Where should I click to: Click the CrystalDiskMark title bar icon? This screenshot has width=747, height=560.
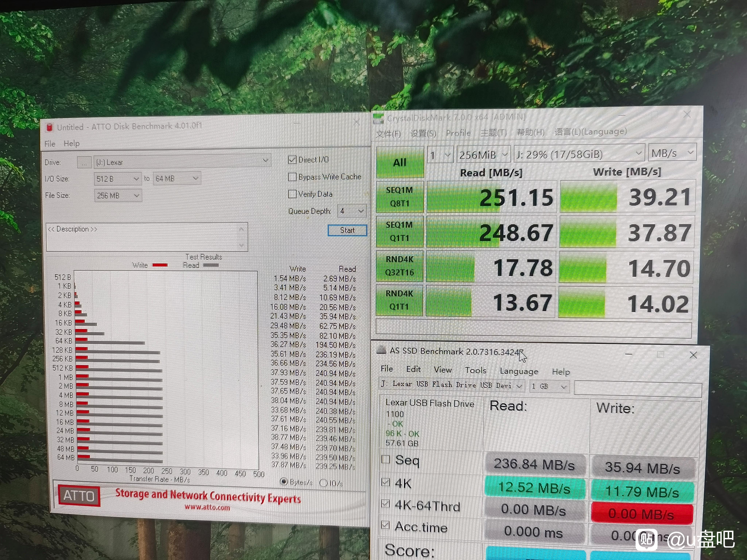[x=379, y=118]
